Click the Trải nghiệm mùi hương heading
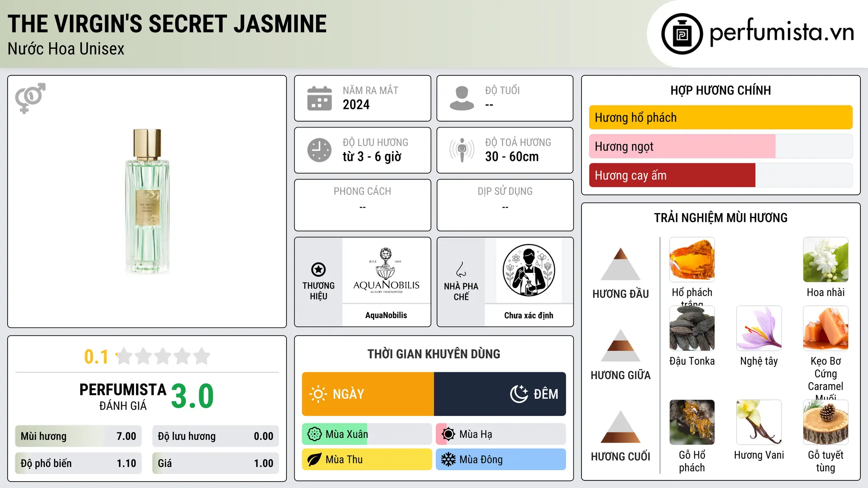 [x=721, y=218]
